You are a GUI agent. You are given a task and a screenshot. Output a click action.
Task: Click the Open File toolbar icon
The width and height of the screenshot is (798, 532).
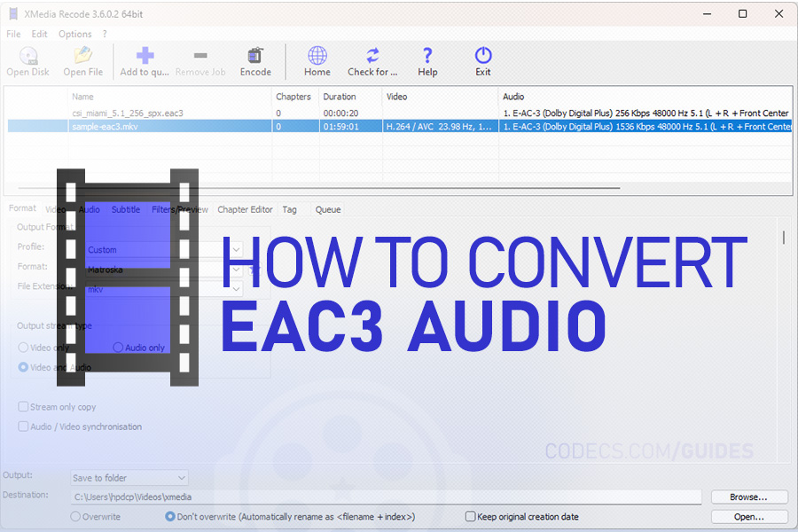(83, 55)
